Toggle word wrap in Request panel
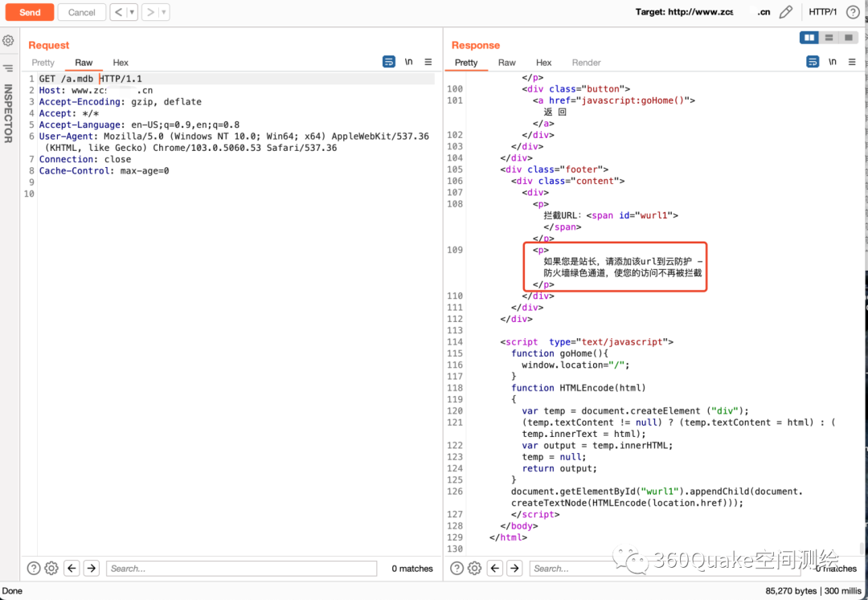Image resolution: width=868 pixels, height=600 pixels. point(389,62)
